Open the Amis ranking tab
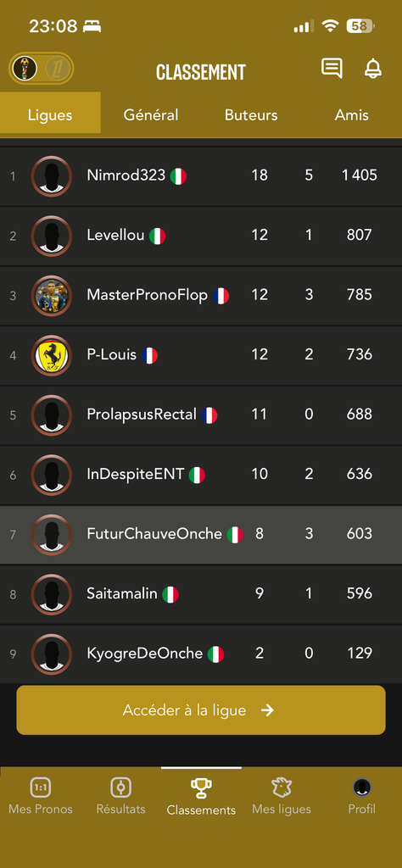 coord(352,114)
